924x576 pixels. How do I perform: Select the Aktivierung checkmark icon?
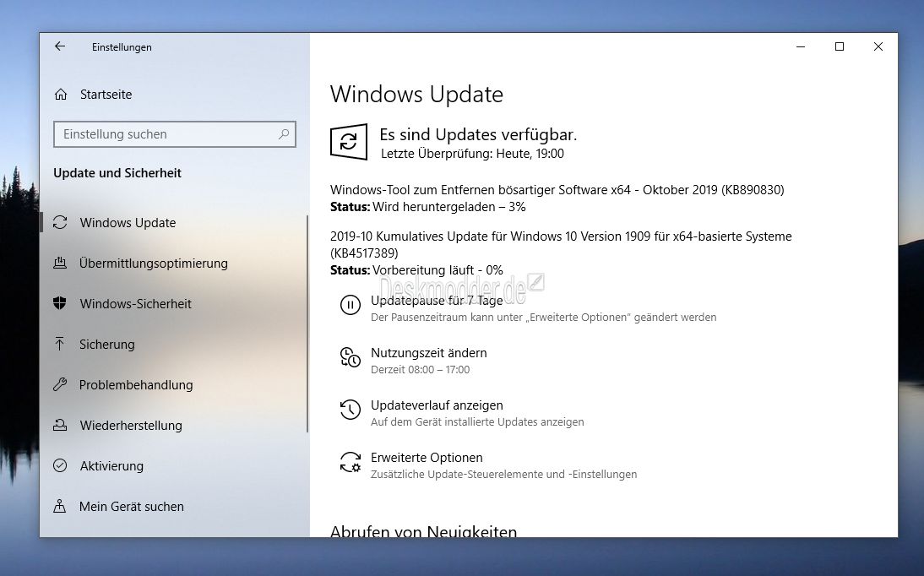[x=60, y=465]
